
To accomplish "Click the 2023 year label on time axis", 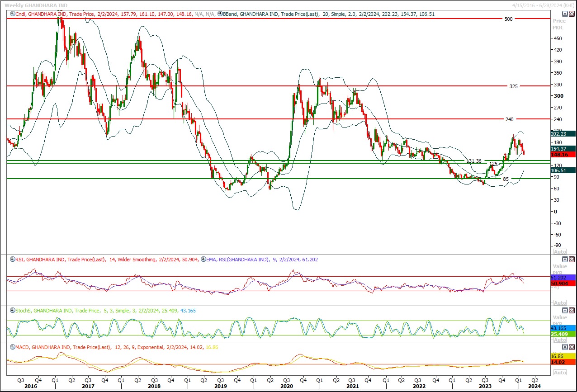I will point(485,387).
